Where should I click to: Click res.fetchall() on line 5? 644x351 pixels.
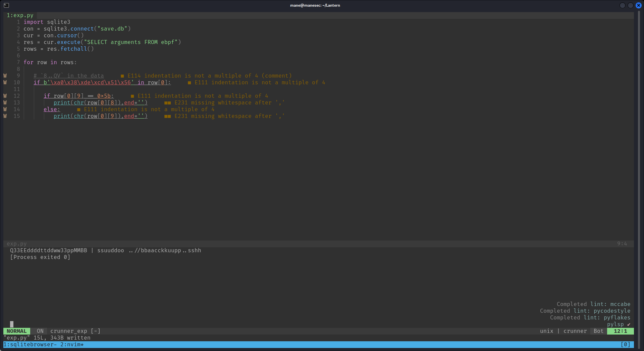click(70, 49)
